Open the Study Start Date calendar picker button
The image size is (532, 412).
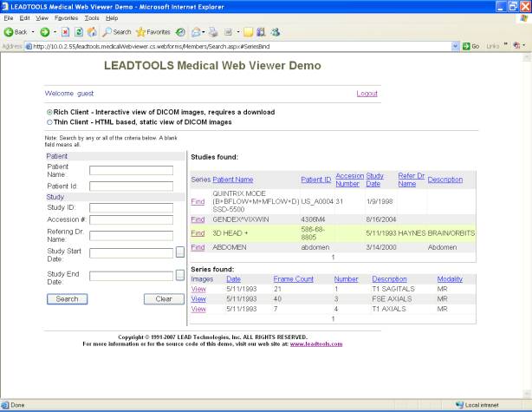coord(180,252)
